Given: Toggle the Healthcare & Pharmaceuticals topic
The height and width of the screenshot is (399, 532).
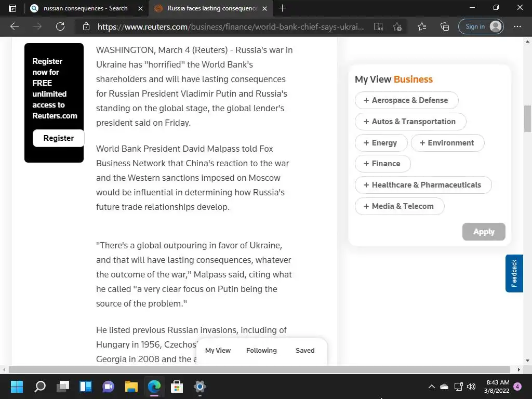Looking at the screenshot, I should tap(423, 185).
